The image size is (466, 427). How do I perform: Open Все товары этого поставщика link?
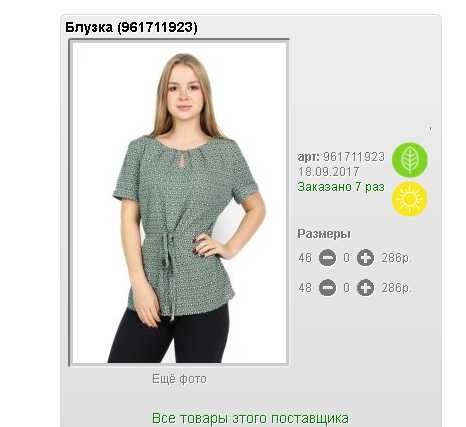(x=250, y=418)
